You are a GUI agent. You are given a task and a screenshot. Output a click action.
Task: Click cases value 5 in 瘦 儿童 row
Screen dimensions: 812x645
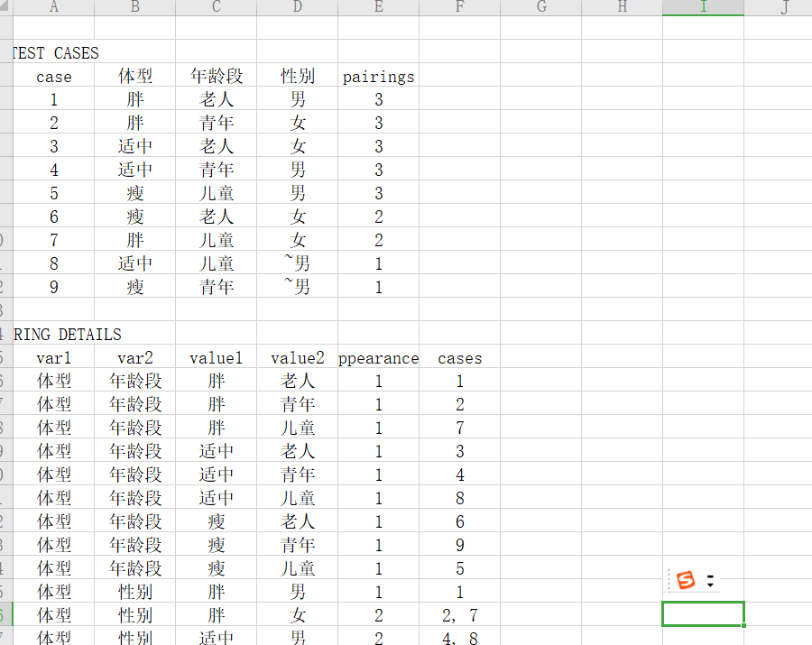[x=460, y=568]
